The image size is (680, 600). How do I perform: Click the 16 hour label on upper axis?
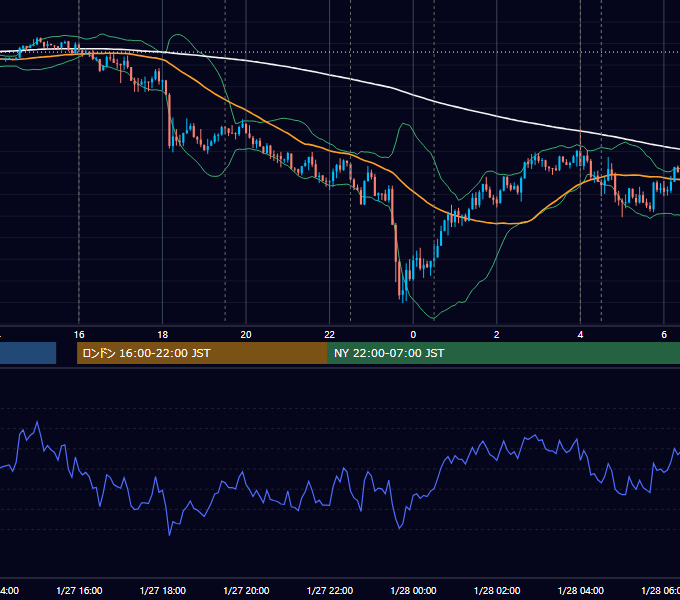pos(79,335)
